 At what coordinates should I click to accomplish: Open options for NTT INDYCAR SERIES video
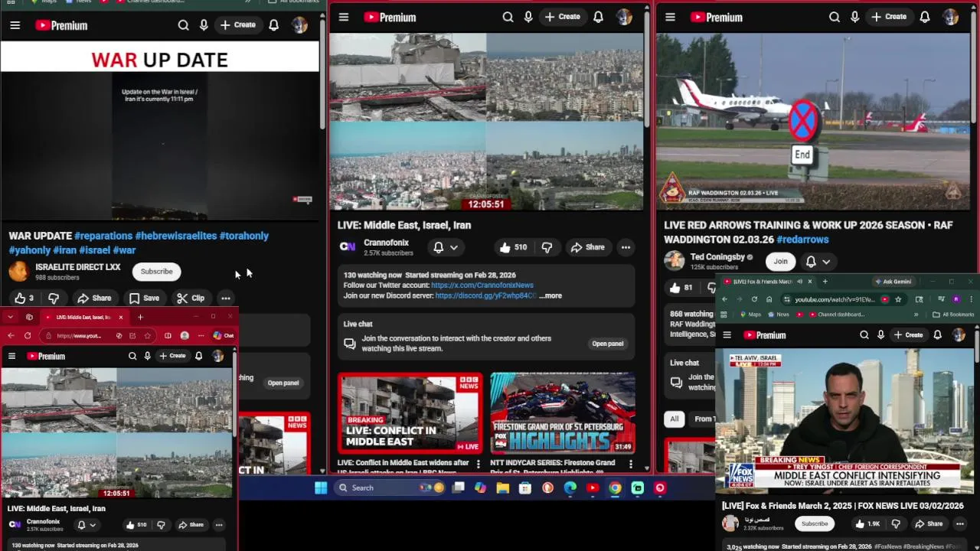click(x=631, y=464)
